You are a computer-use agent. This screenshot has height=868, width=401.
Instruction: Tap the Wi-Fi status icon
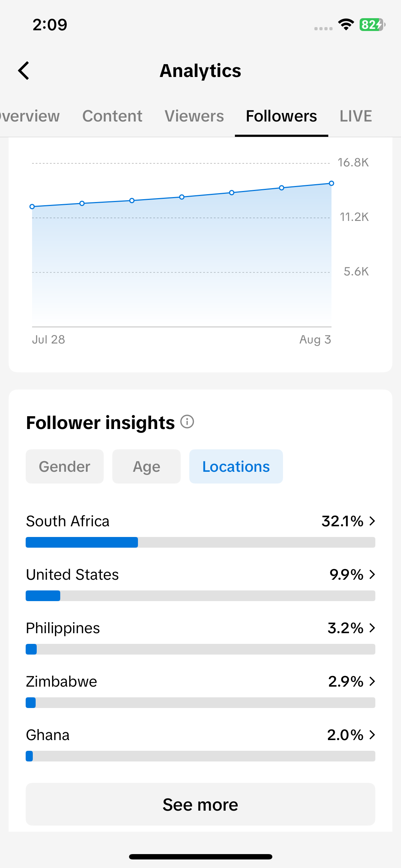pyautogui.click(x=346, y=25)
